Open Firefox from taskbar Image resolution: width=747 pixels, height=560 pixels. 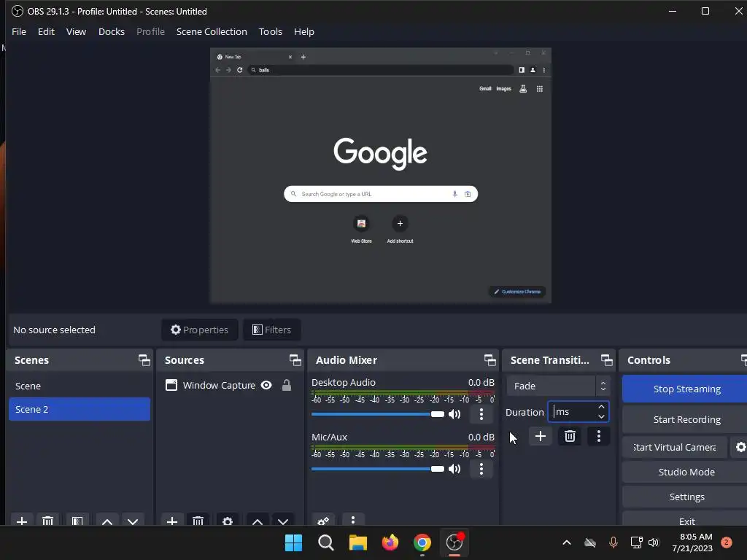pos(390,542)
